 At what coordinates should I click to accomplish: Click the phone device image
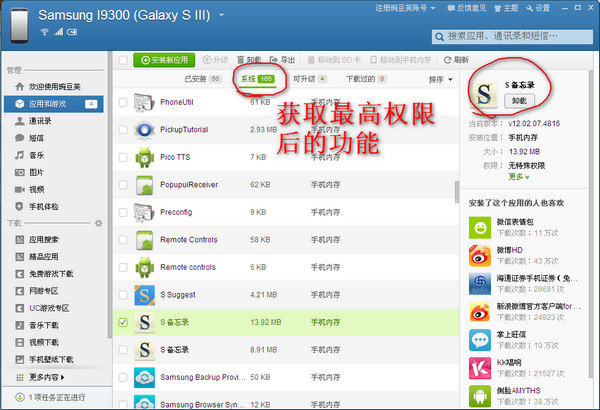click(20, 25)
